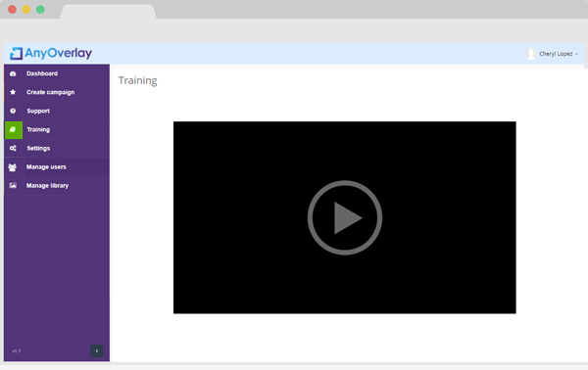The image size is (588, 370).
Task: Click the Manage library image icon
Action: point(13,186)
